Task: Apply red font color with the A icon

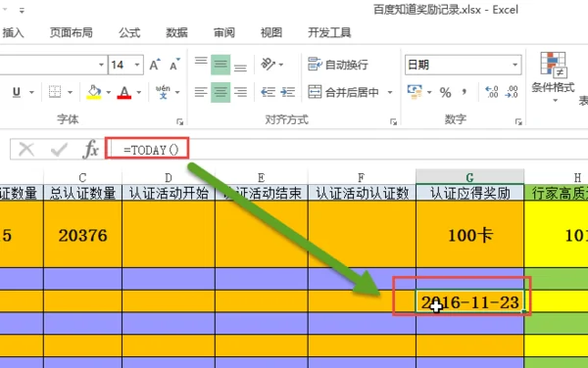Action: pos(124,92)
